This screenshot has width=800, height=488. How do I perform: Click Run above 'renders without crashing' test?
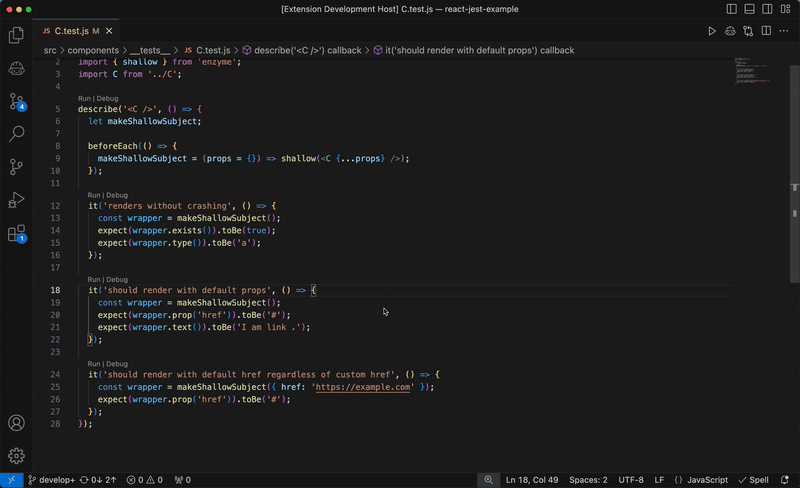click(93, 195)
